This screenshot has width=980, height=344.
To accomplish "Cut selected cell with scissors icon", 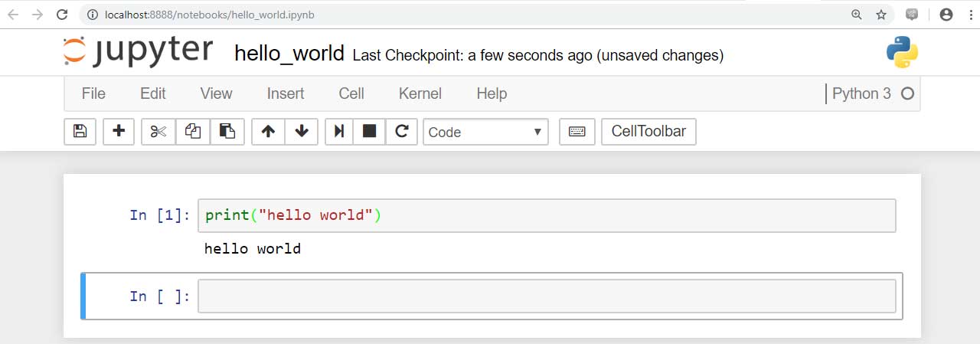I will click(158, 131).
